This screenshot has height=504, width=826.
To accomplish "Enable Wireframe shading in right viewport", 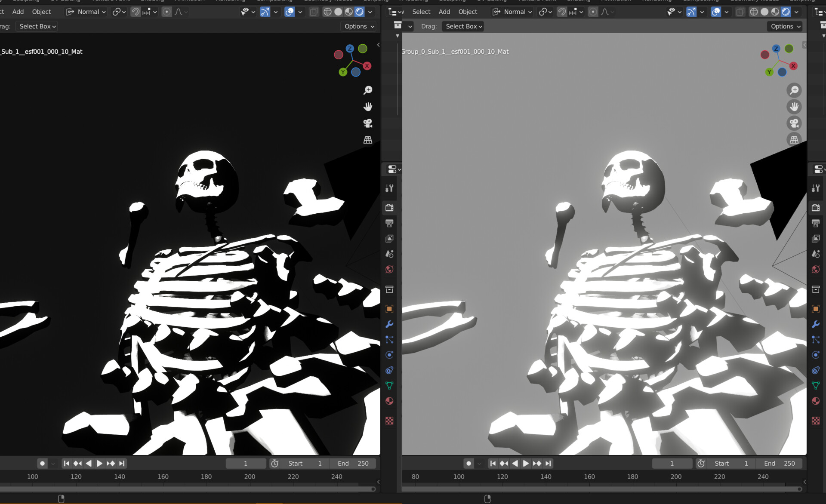I will pyautogui.click(x=753, y=12).
